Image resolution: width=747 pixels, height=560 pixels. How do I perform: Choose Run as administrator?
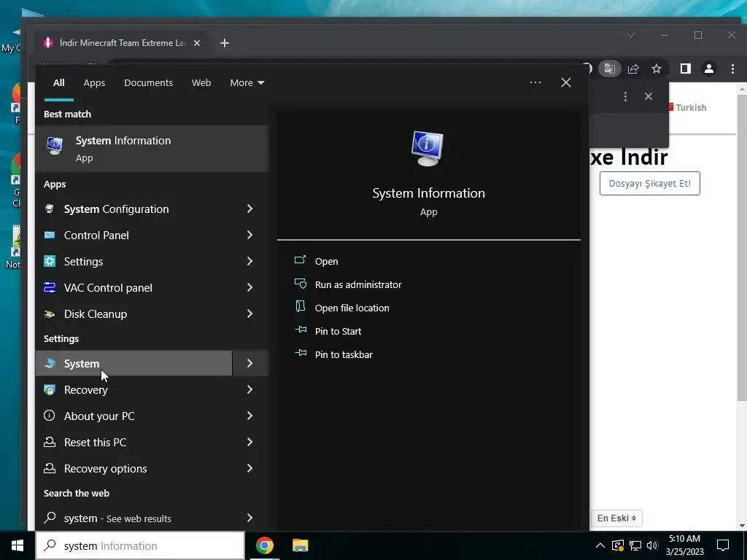[x=358, y=285]
